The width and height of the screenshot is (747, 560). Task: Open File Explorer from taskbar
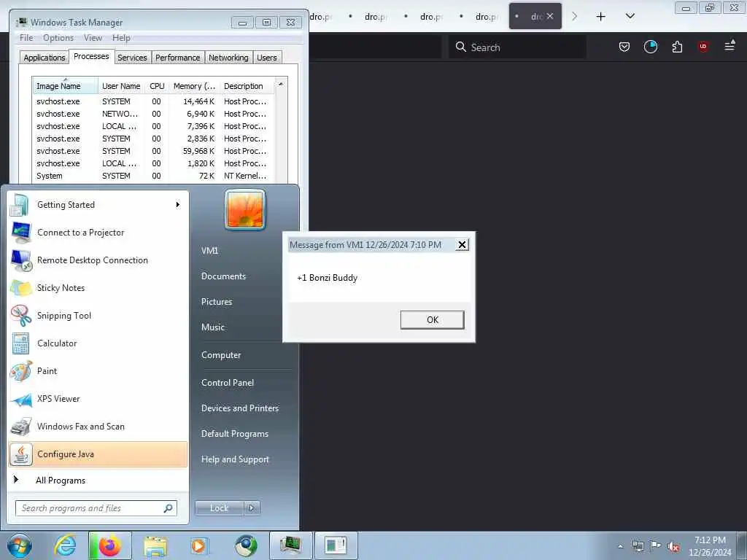[x=155, y=545]
